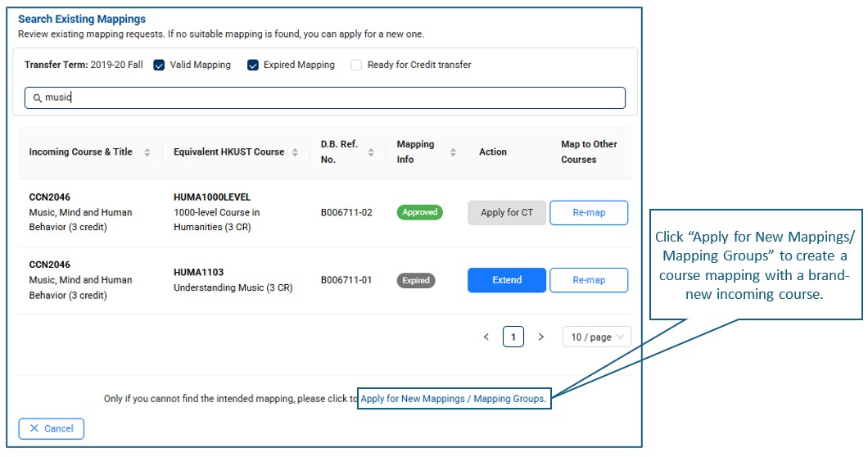Enable Ready for Credit transfer checkbox
868x457 pixels.
pyautogui.click(x=356, y=66)
